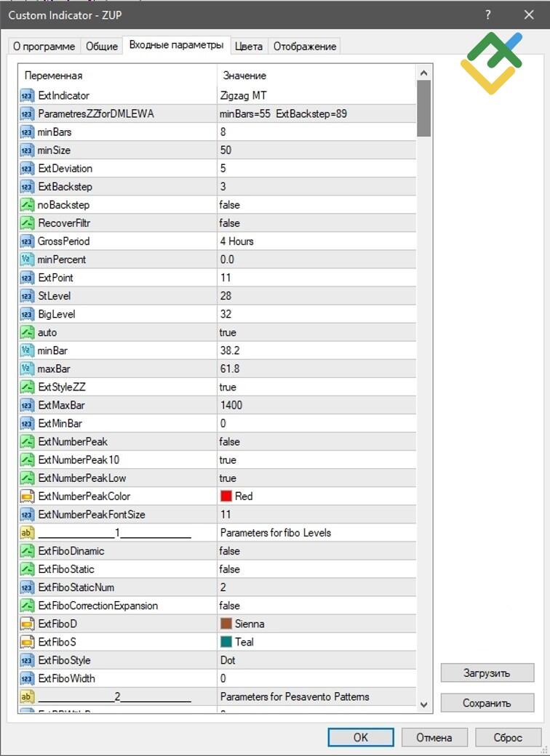The width and height of the screenshot is (550, 756).
Task: Click the icon next to GrossPeriod
Action: 27,241
